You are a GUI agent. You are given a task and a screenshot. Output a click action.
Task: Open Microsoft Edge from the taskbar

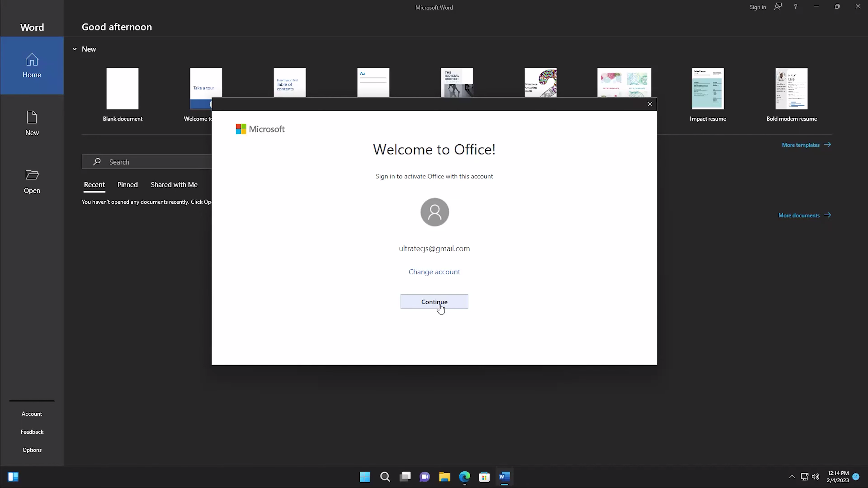coord(465,476)
